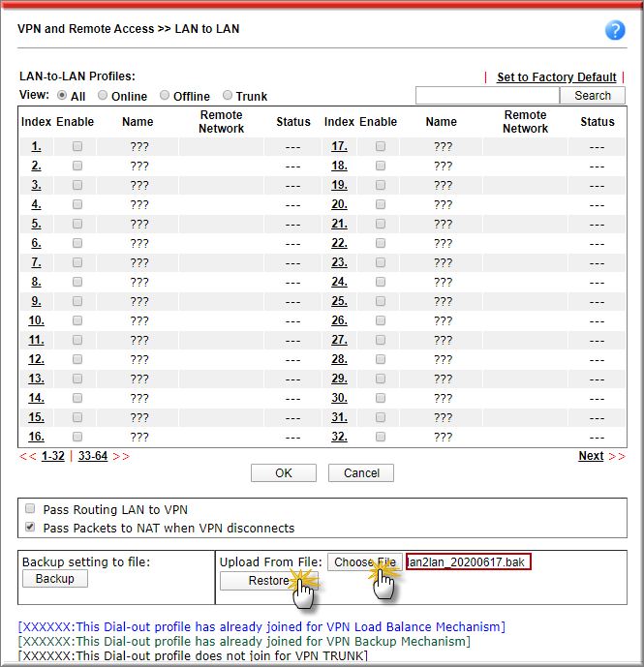Click the Choose File button
Image resolution: width=644 pixels, height=667 pixels.
365,562
